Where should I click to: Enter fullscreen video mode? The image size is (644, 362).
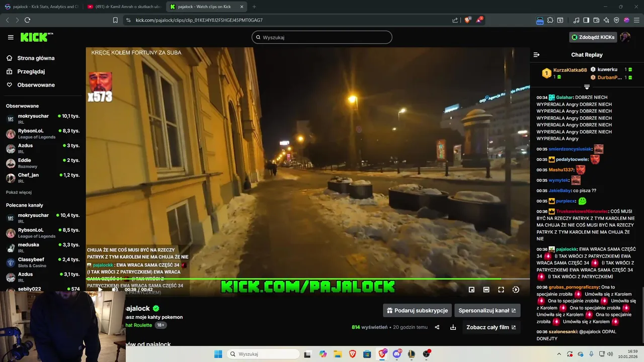tap(501, 290)
